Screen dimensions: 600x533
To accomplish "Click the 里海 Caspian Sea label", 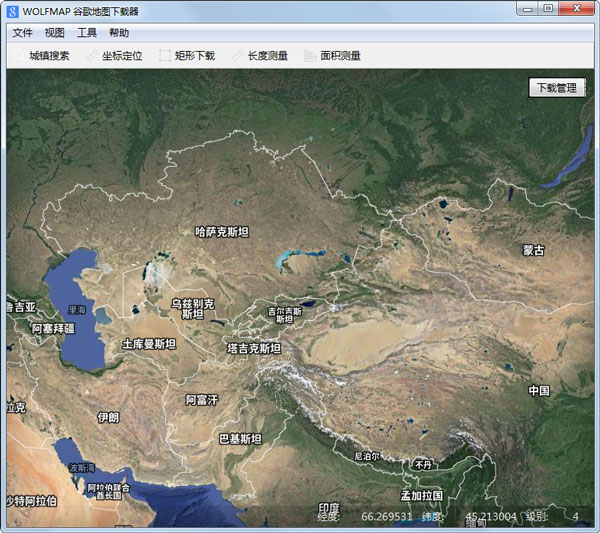I will pos(77,310).
